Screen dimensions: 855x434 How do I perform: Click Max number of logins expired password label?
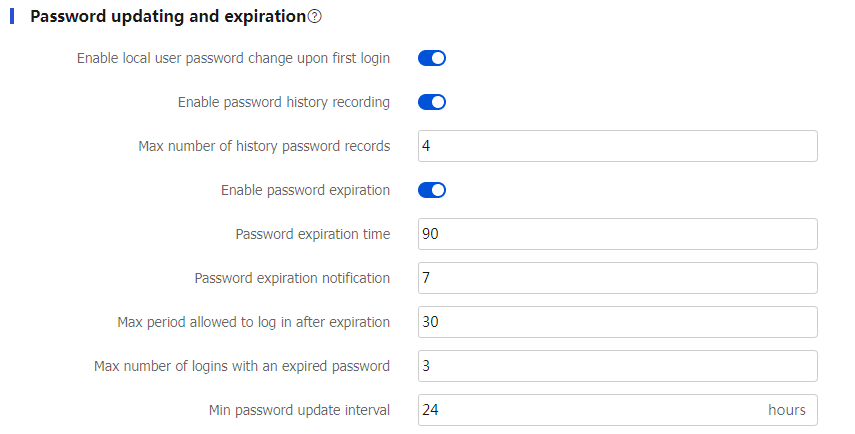tap(241, 366)
